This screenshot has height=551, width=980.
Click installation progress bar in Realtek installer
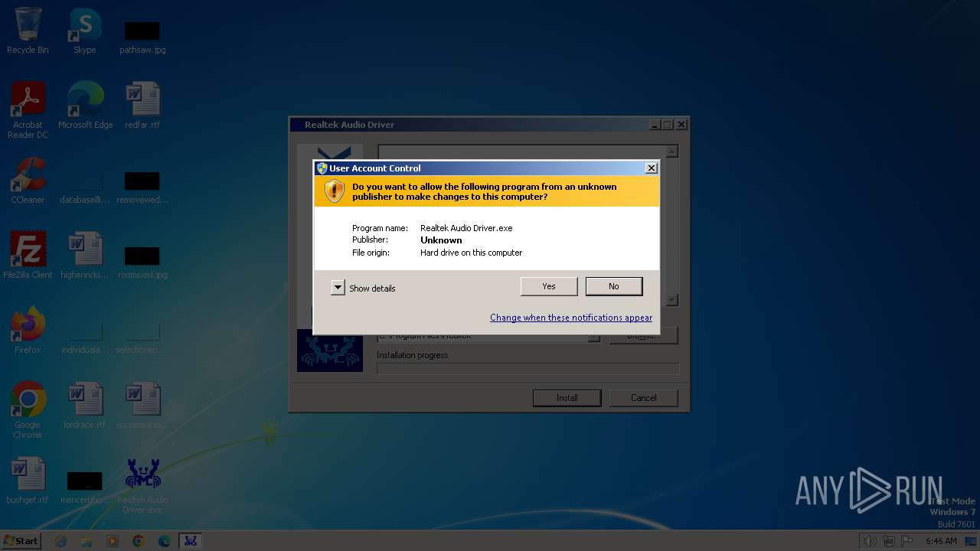point(528,369)
